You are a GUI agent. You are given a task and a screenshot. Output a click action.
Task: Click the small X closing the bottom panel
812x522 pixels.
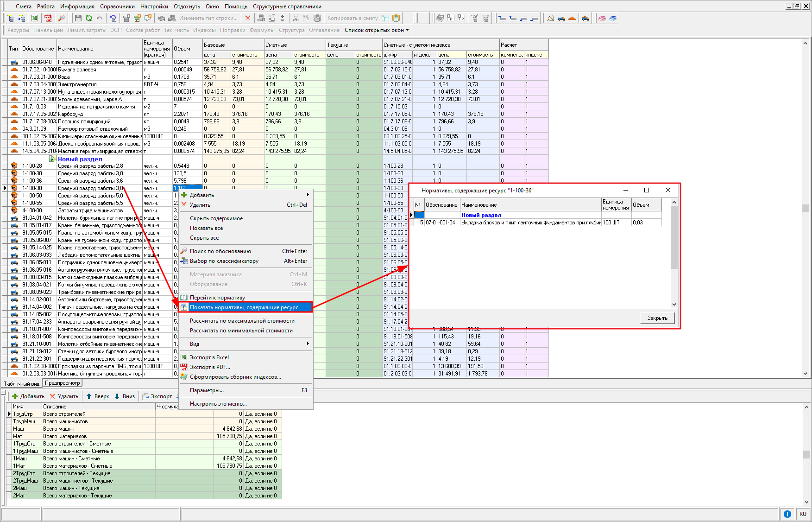point(4,393)
